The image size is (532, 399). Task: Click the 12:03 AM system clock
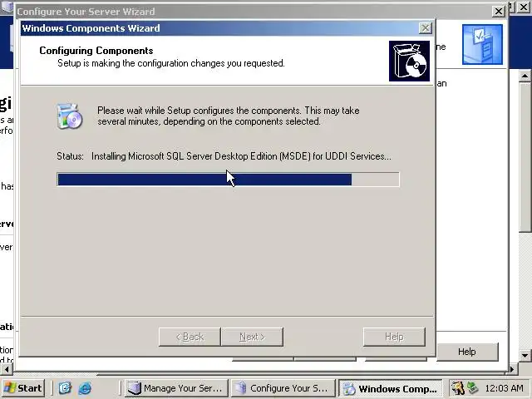point(504,388)
